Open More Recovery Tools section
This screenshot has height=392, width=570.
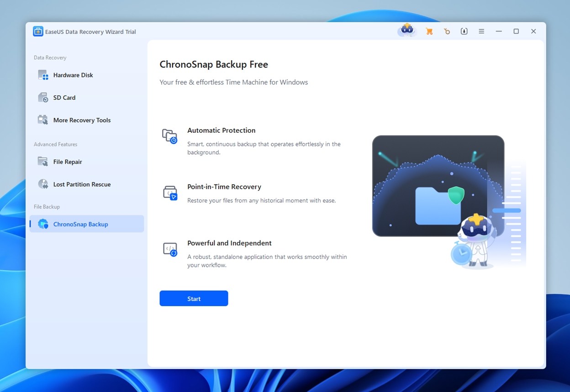click(x=87, y=120)
